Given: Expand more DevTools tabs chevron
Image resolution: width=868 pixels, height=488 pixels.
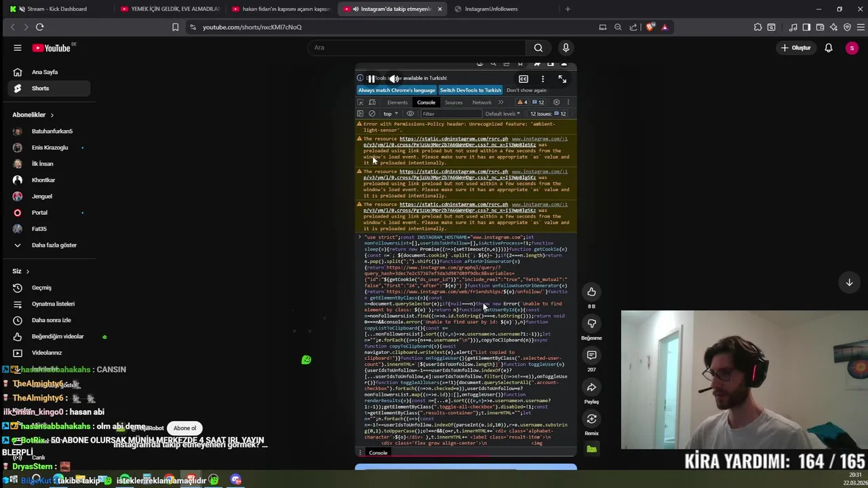Looking at the screenshot, I should pyautogui.click(x=501, y=102).
